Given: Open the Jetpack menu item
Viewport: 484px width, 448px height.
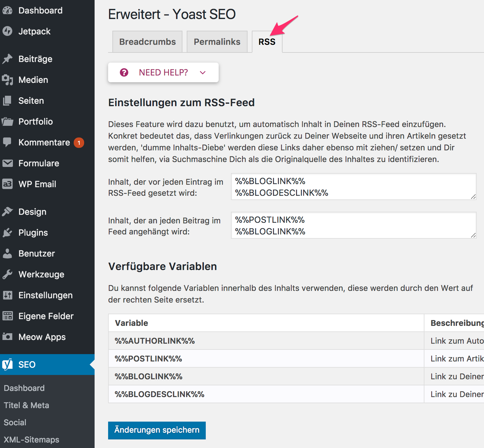Looking at the screenshot, I should coord(47,31).
